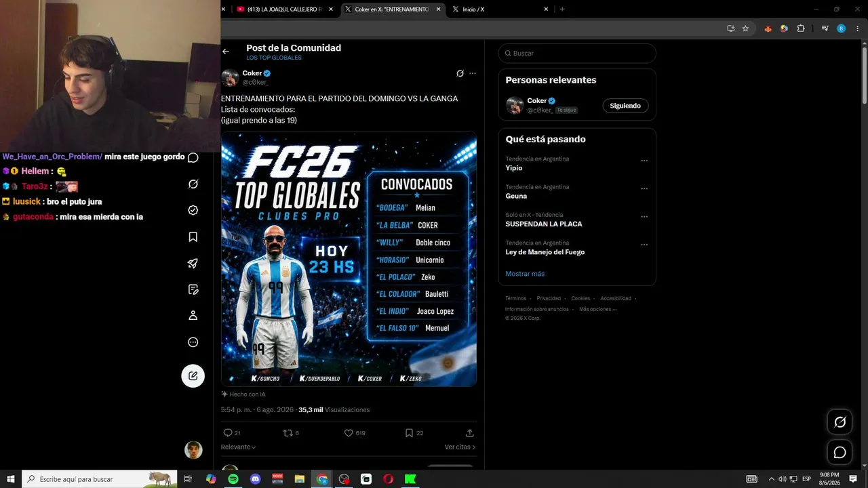Open the More options circle in sidebar

coord(193,342)
